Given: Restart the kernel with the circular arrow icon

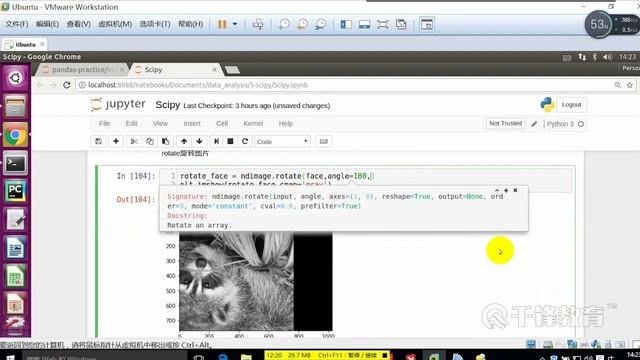Looking at the screenshot, I should click(x=245, y=141).
